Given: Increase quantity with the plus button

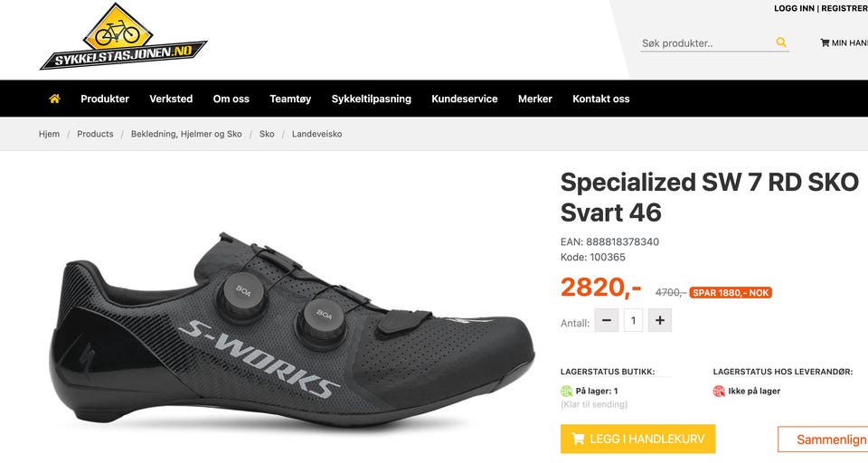Looking at the screenshot, I should (x=660, y=320).
